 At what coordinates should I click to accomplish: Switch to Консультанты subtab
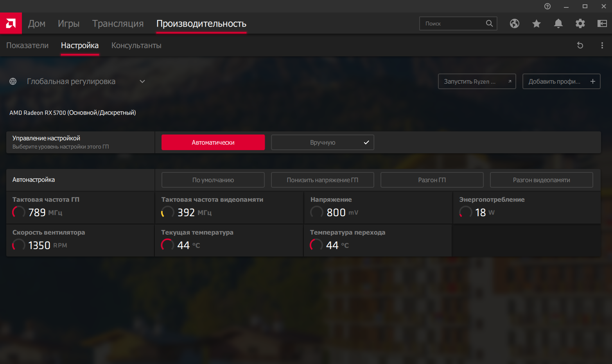point(136,45)
